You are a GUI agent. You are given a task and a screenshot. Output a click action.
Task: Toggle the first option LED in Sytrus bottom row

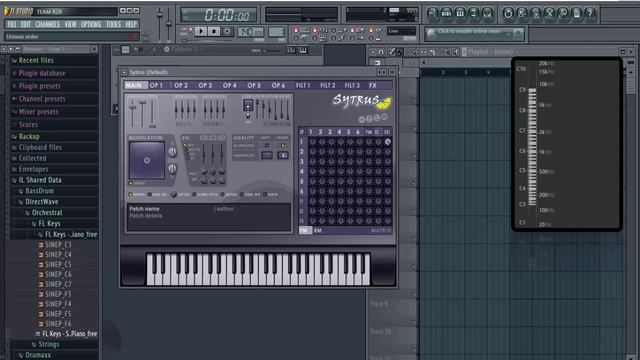[131, 195]
